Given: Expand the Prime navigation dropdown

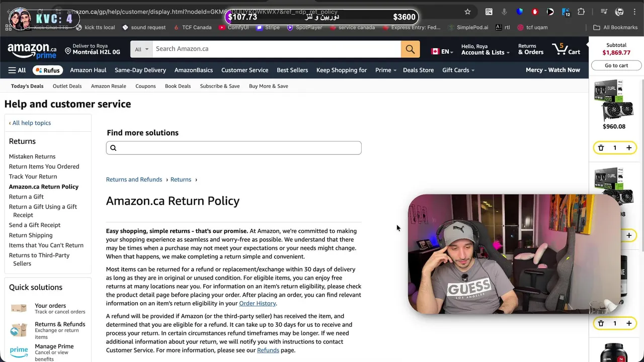Looking at the screenshot, I should (385, 70).
